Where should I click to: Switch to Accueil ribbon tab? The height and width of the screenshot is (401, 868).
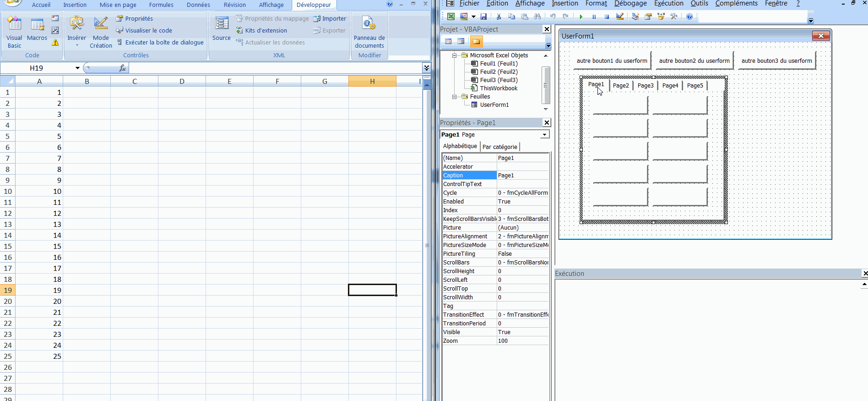click(x=41, y=5)
